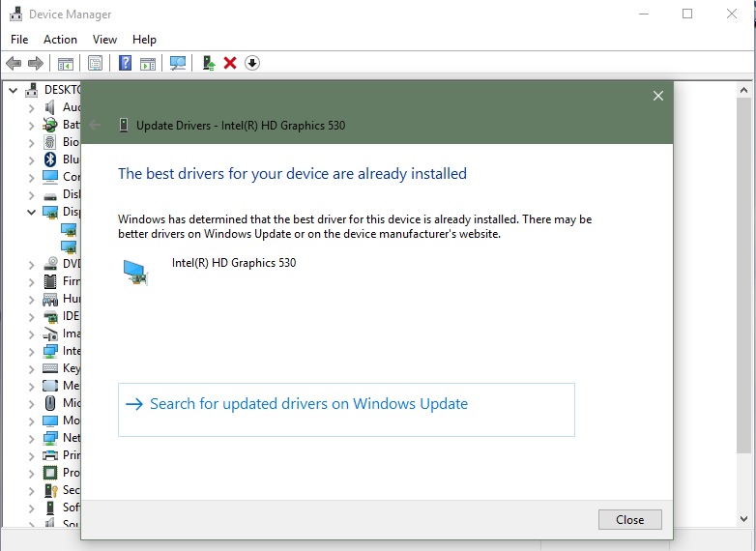Click the back arrow in toolbar
This screenshot has height=551, width=756.
14,63
